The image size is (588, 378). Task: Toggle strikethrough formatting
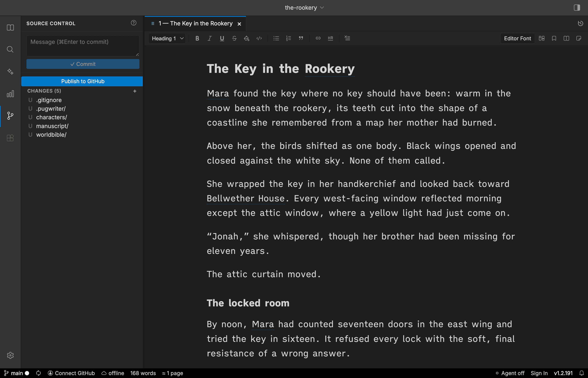click(x=234, y=38)
